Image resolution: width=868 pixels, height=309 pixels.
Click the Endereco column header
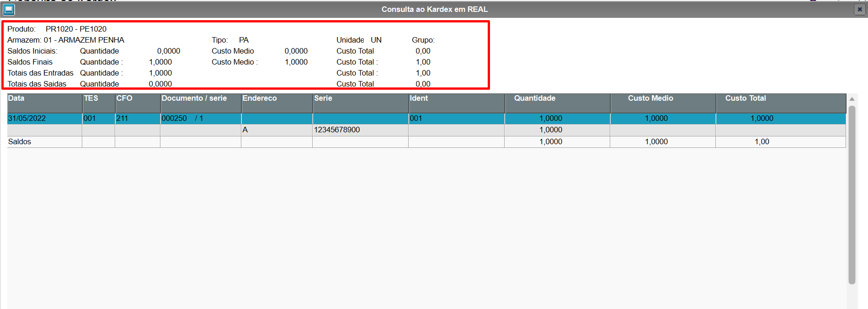click(x=277, y=103)
